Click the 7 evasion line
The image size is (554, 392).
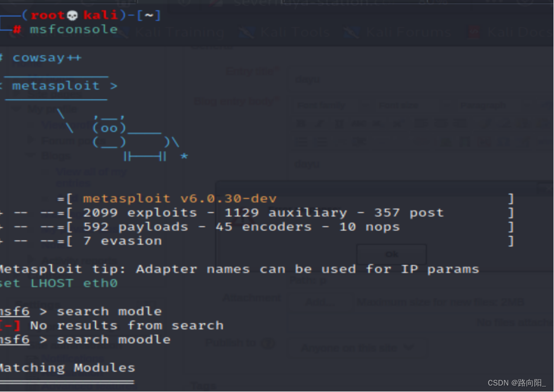(122, 241)
